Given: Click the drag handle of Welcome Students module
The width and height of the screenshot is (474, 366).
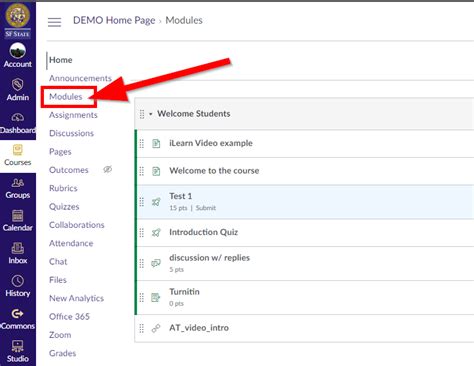Looking at the screenshot, I should click(142, 114).
